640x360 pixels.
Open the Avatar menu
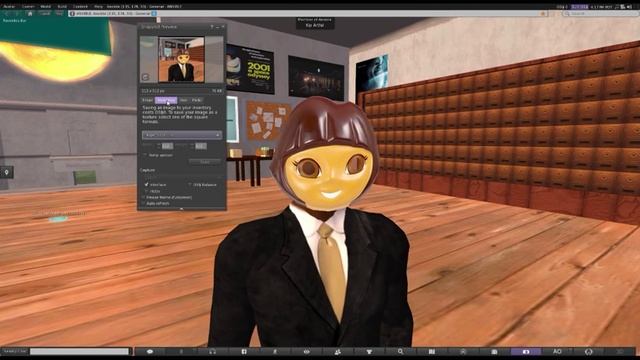click(x=9, y=7)
